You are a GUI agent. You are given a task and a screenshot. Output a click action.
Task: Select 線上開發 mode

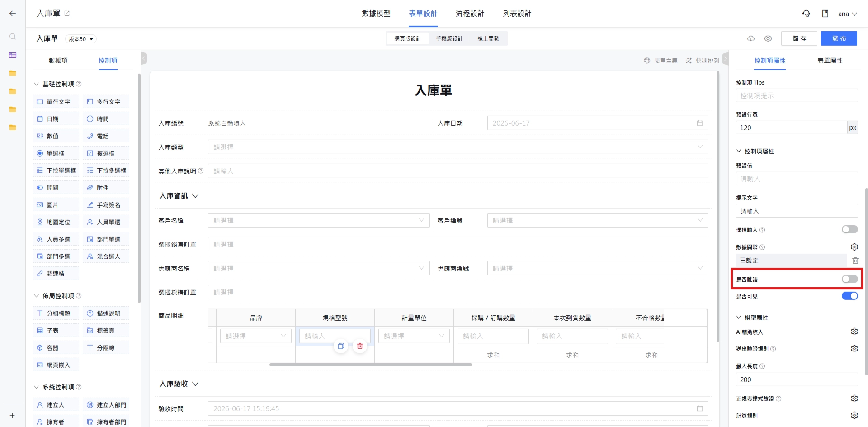tap(488, 39)
